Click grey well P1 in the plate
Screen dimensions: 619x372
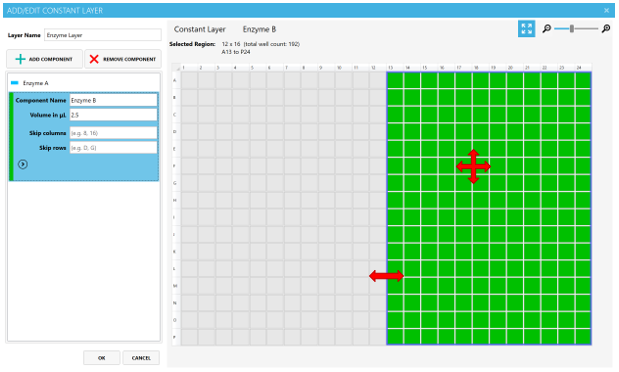[x=189, y=337]
